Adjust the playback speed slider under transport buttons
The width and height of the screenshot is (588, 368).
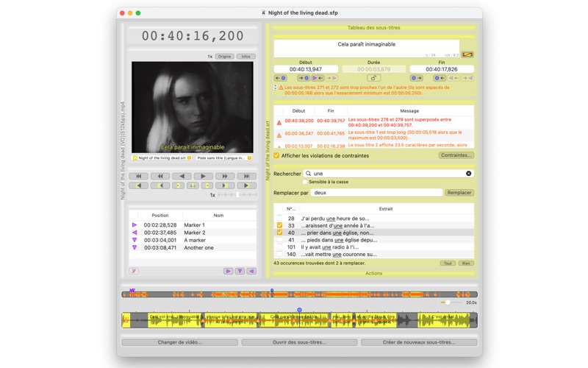click(x=237, y=195)
